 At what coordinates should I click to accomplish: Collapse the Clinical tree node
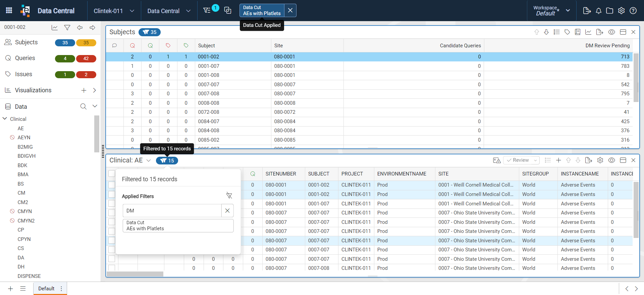[5, 119]
